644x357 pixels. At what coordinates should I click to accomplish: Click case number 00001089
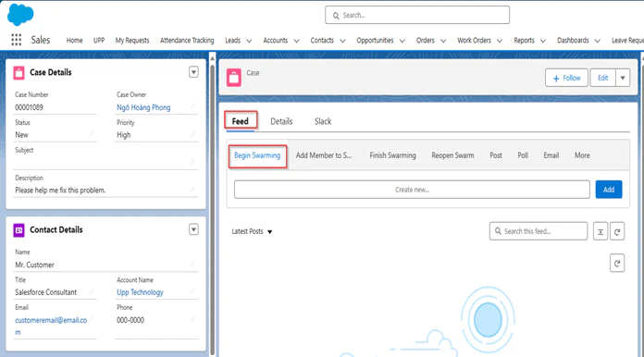30,107
